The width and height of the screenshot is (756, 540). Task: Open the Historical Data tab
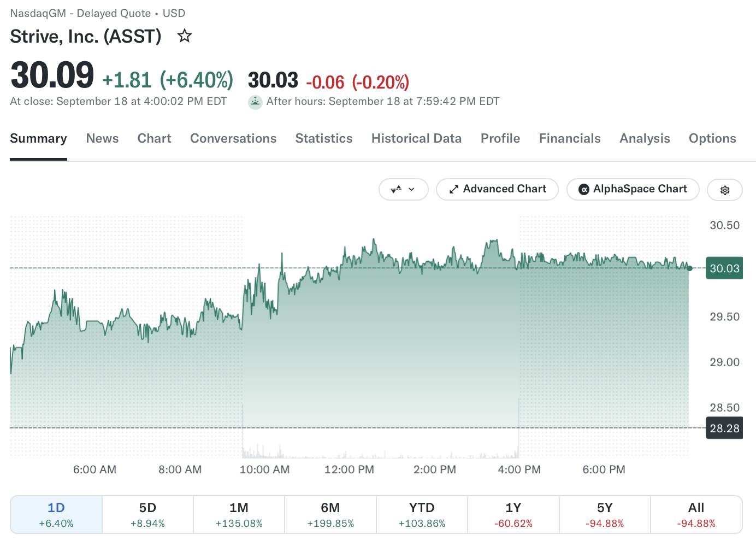(416, 138)
